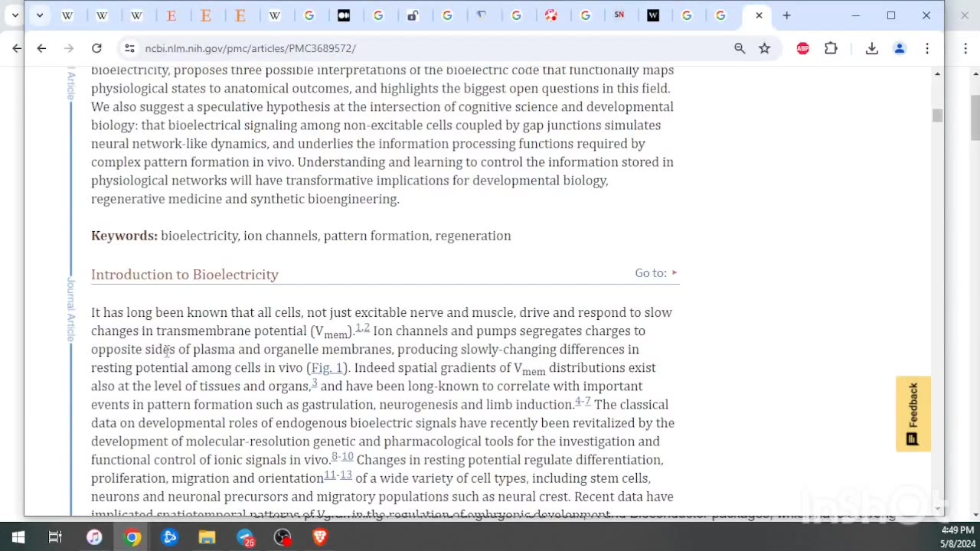
Task: Click the page scrollbar thumb
Action: (937, 116)
